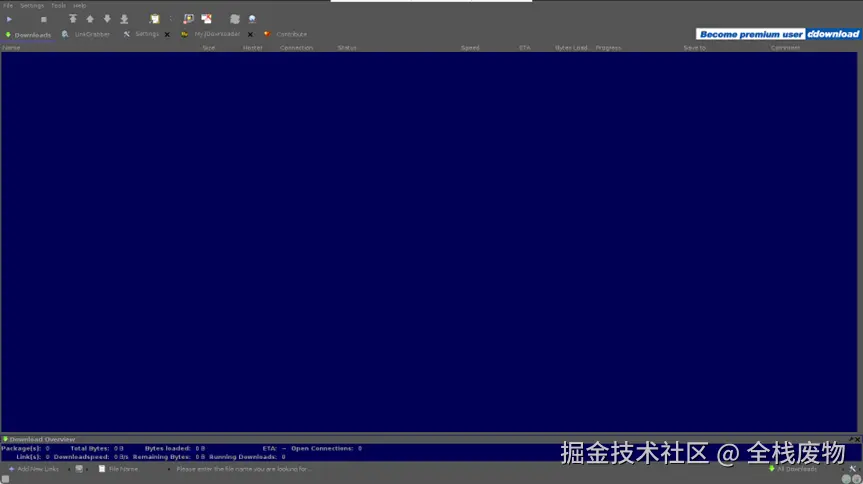The image size is (863, 484).
Task: Move selection to top of list
Action: click(73, 19)
